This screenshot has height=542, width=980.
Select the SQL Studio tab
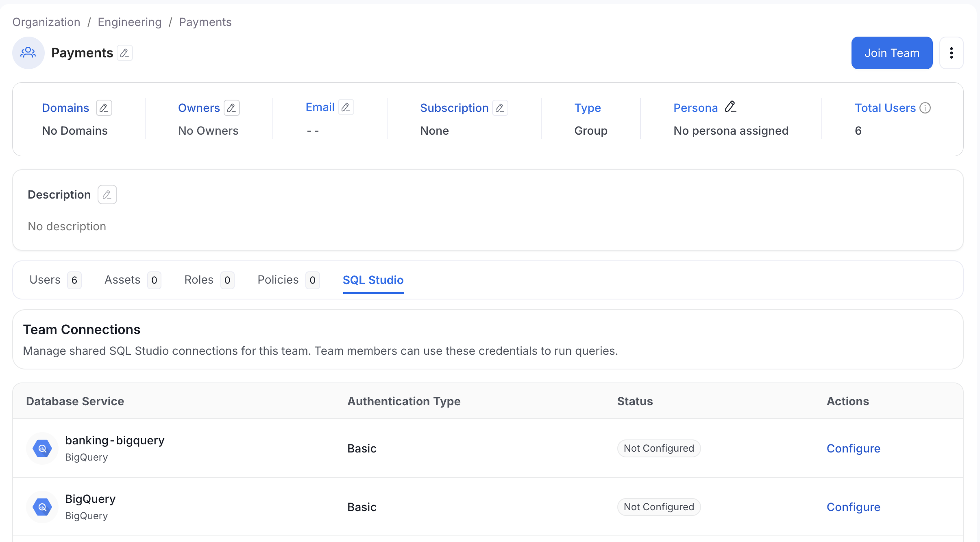[x=373, y=280]
